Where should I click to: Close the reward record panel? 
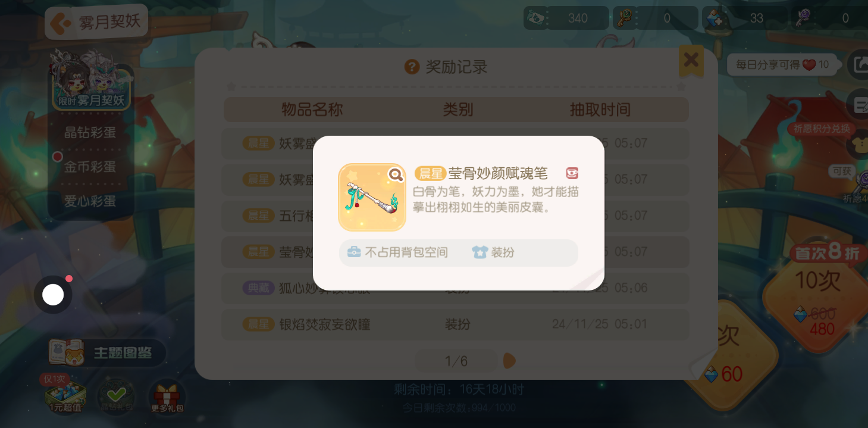(691, 60)
